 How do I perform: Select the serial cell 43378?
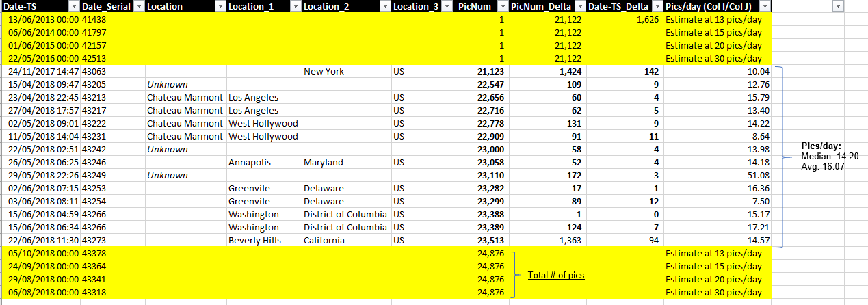click(x=112, y=254)
